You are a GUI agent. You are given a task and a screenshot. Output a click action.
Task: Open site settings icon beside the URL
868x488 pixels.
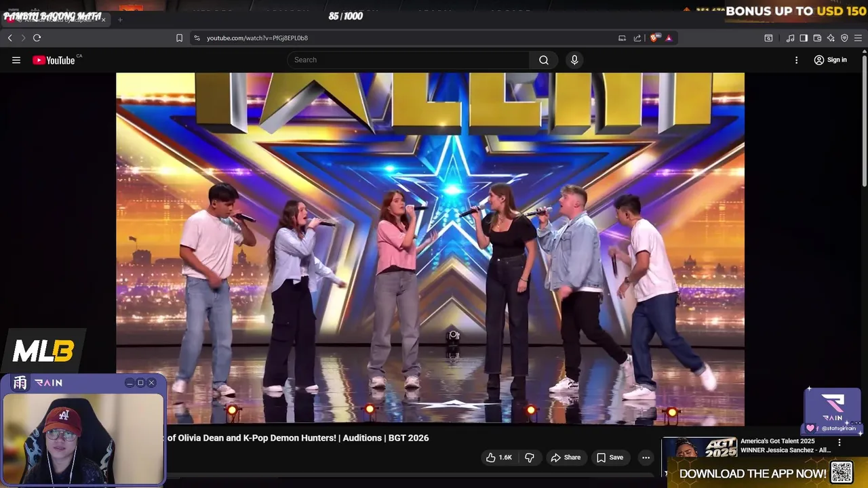pos(197,38)
